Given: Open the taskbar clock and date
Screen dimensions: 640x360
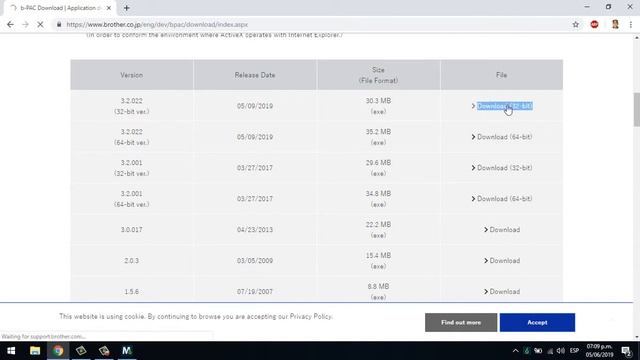Looking at the screenshot, I should click(599, 351).
